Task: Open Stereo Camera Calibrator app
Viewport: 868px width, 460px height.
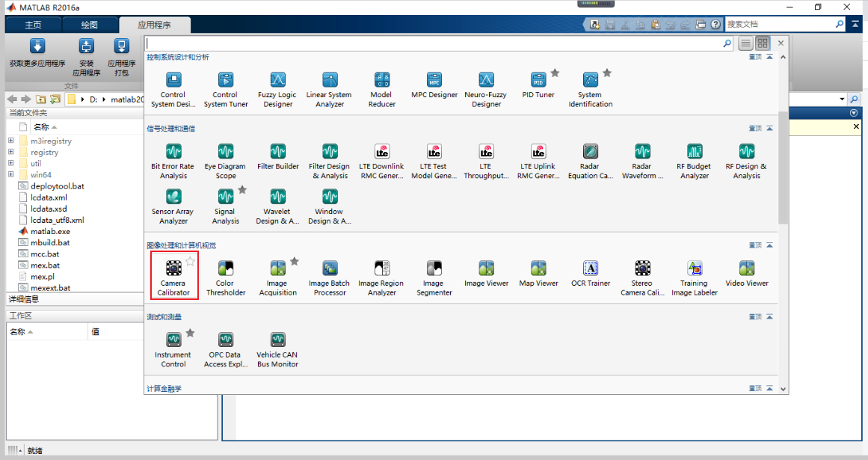Action: pos(642,278)
